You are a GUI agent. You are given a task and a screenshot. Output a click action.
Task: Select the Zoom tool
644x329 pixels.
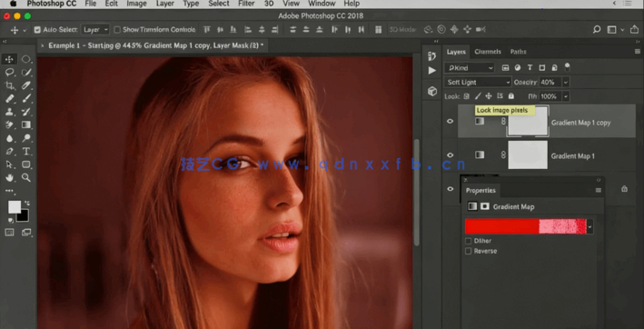tap(26, 178)
